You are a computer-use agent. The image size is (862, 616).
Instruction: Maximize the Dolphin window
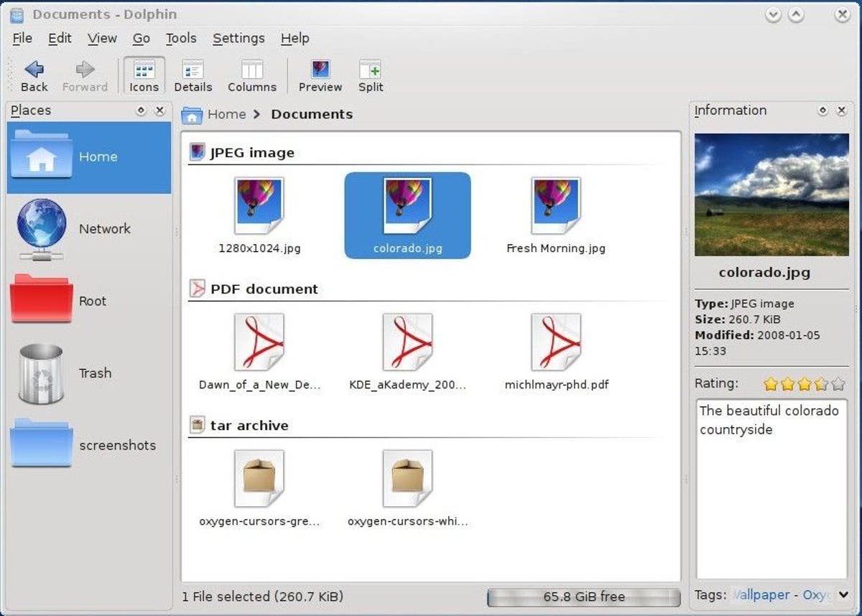[x=796, y=14]
